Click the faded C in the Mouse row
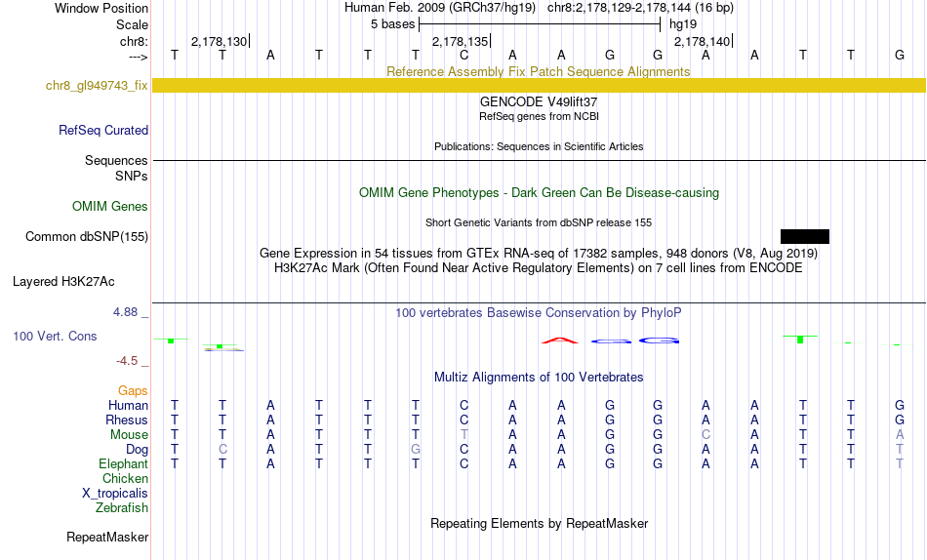This screenshot has width=927, height=560. pyautogui.click(x=705, y=435)
